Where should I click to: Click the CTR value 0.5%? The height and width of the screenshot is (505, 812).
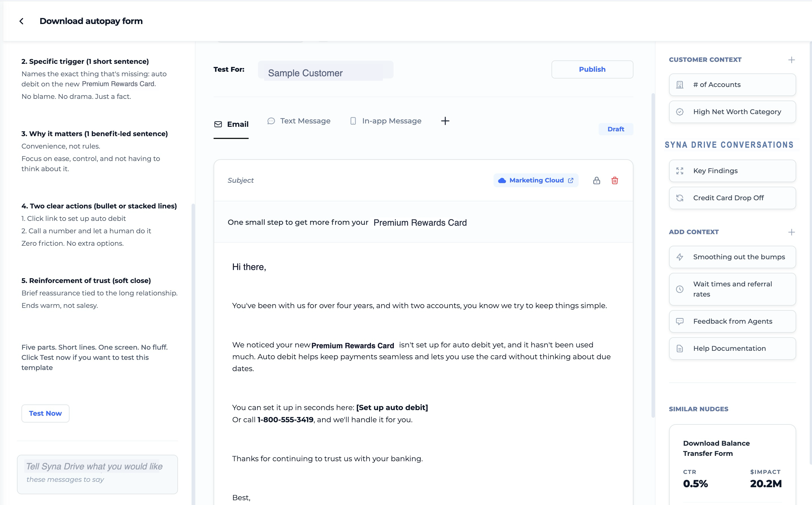(695, 484)
